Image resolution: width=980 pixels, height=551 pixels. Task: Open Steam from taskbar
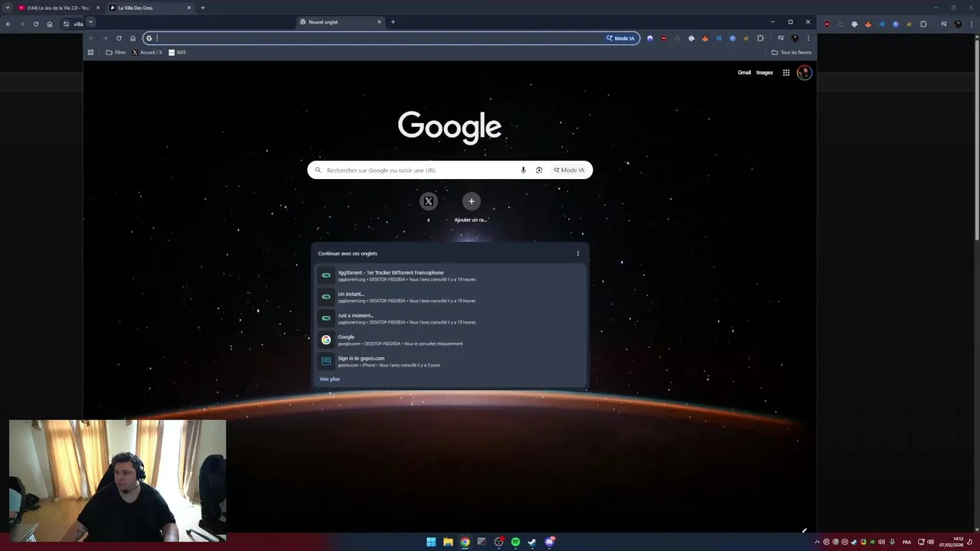coord(532,542)
